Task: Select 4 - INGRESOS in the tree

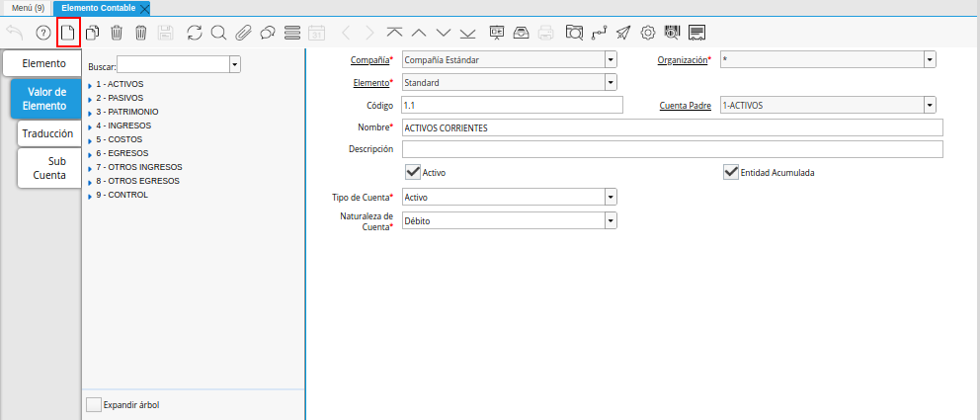Action: click(x=122, y=126)
